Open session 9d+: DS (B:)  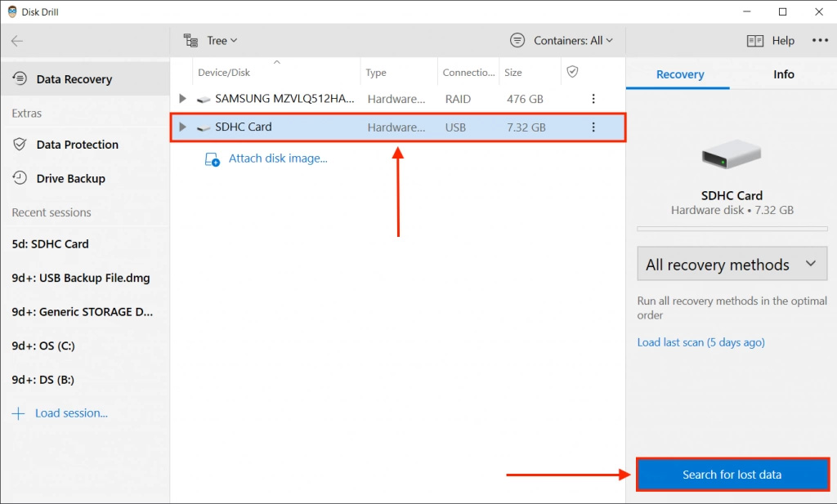click(43, 380)
